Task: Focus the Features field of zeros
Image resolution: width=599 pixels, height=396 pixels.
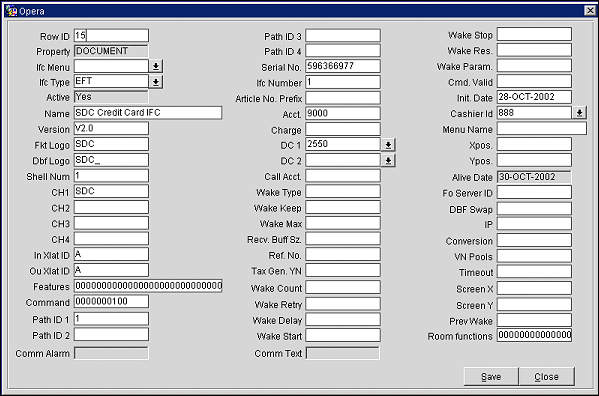Action: tap(148, 286)
